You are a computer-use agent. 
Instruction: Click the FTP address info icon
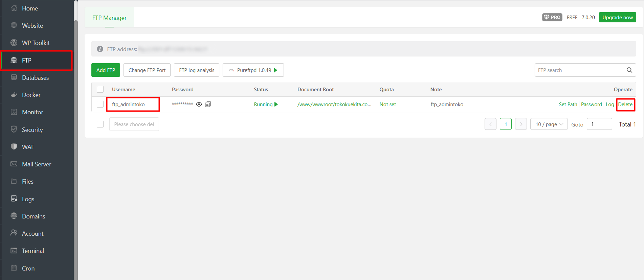click(x=100, y=49)
